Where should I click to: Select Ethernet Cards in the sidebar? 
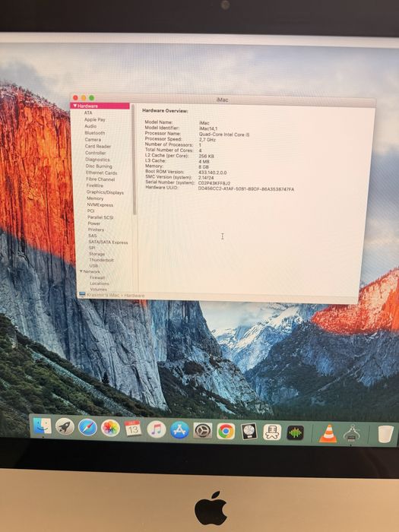pos(101,173)
